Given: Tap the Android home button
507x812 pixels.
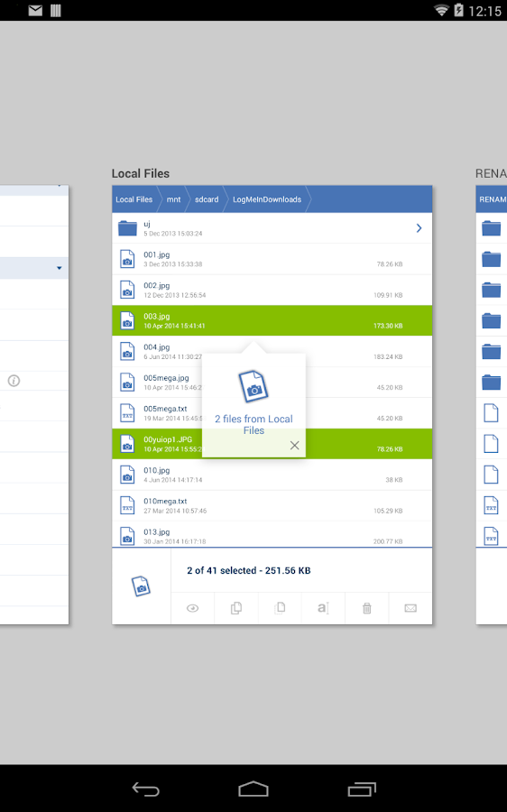Looking at the screenshot, I should coord(253,789).
